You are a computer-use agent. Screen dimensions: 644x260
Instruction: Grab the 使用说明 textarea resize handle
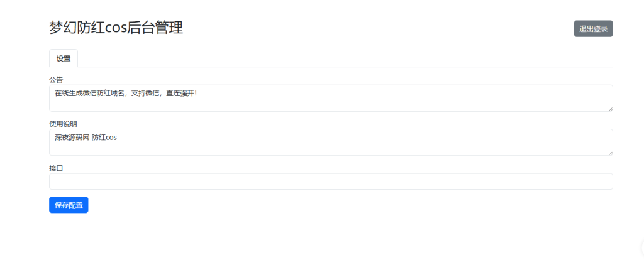coord(610,153)
